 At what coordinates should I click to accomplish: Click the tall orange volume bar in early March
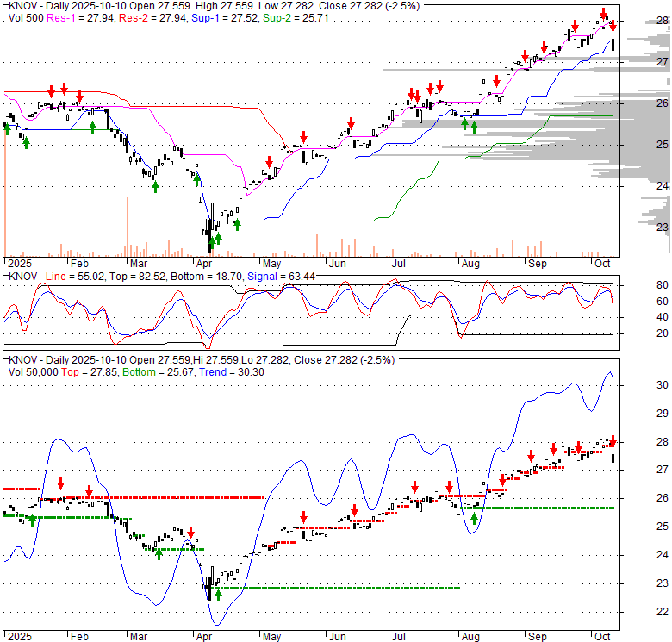coord(127,226)
